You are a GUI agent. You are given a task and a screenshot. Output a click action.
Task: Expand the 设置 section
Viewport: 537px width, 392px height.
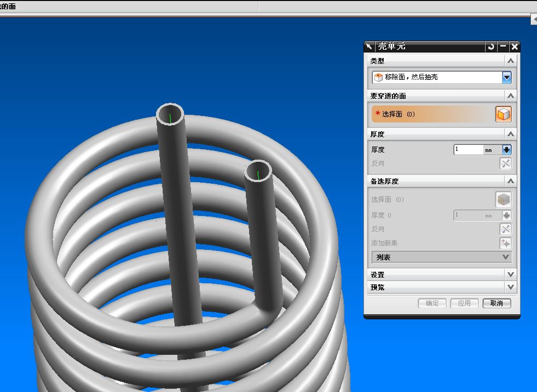510,274
